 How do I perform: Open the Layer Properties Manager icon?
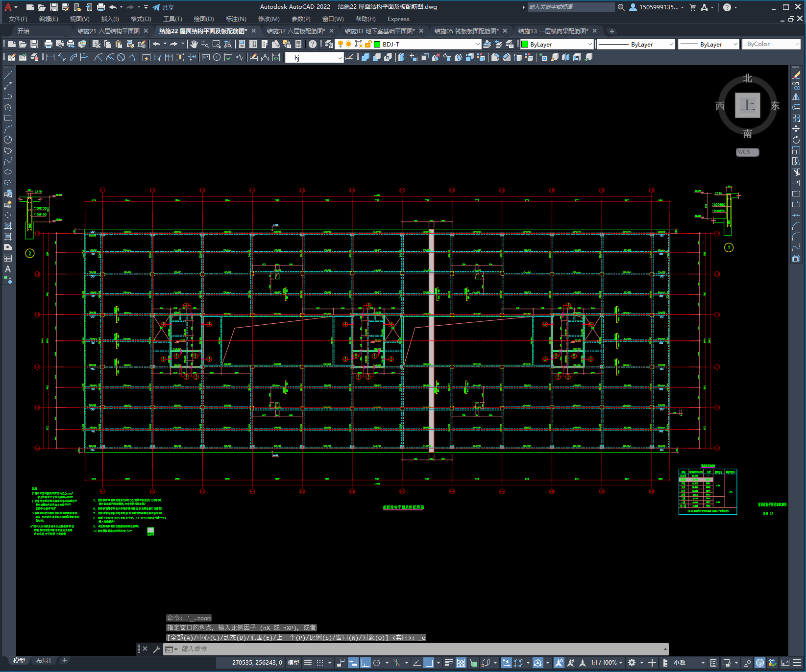328,44
